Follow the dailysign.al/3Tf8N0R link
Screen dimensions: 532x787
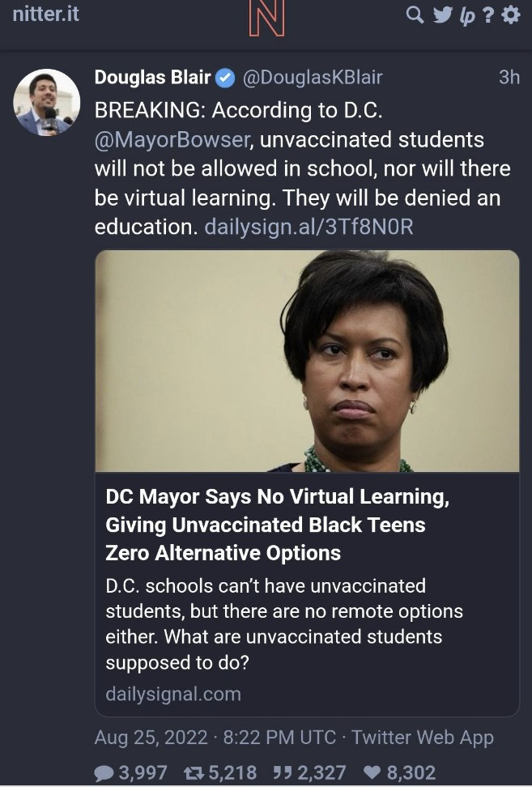point(309,227)
